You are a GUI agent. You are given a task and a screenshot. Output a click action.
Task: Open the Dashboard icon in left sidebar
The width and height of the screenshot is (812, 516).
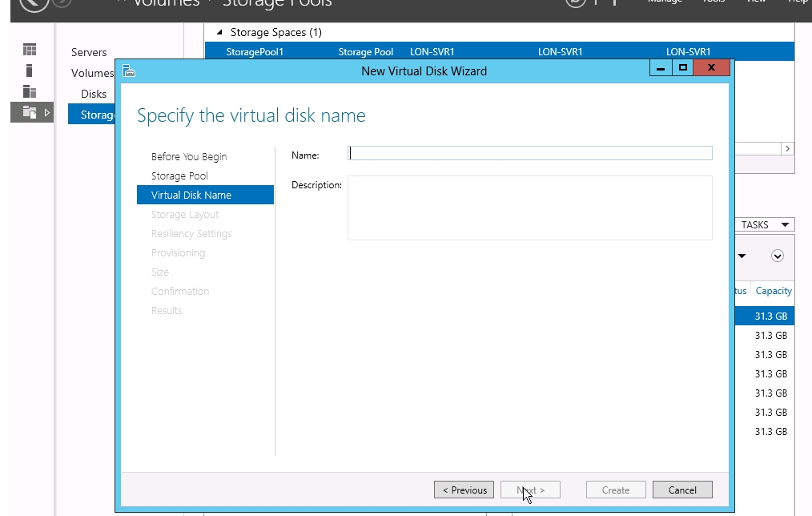click(x=30, y=50)
